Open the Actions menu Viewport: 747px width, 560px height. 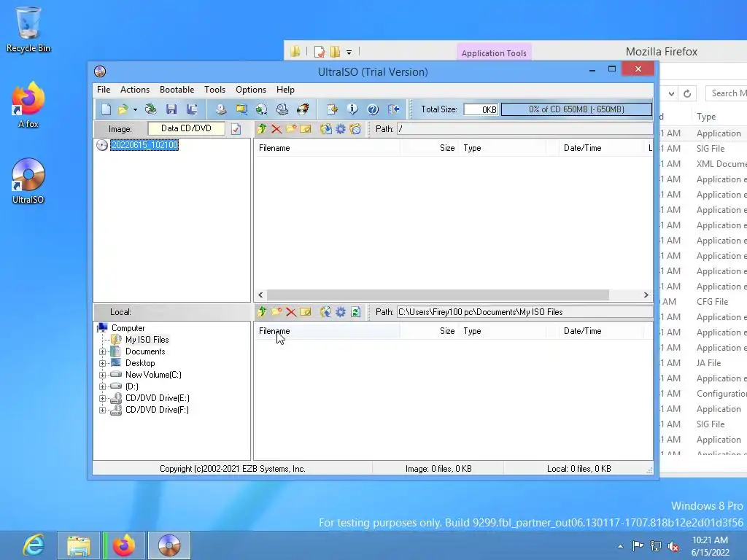(135, 90)
